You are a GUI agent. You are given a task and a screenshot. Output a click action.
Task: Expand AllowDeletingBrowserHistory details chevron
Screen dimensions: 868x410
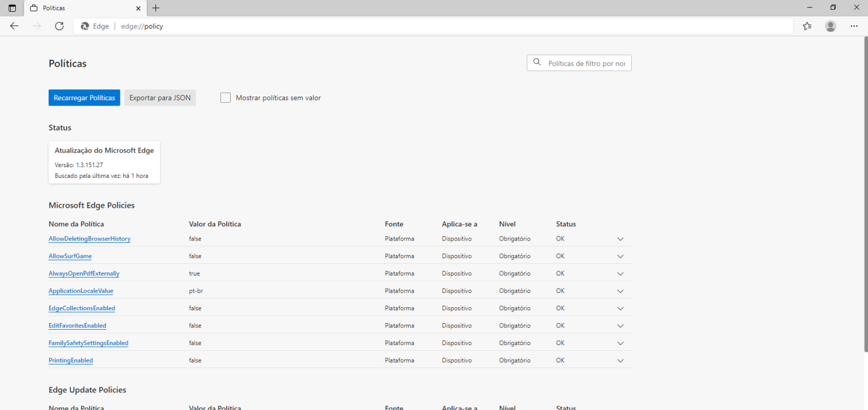click(620, 238)
